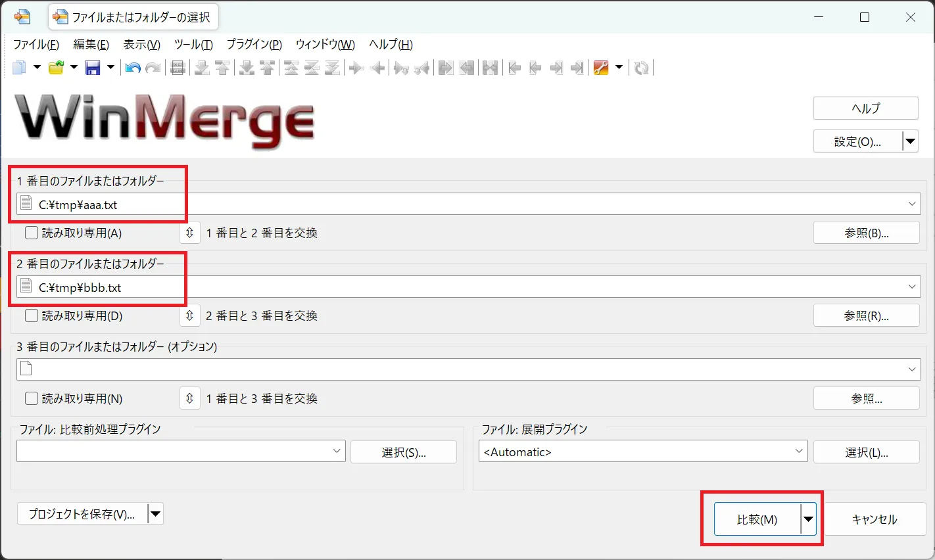Image resolution: width=935 pixels, height=560 pixels.
Task: Open dropdown arrow next to 比較(M)
Action: tap(809, 519)
